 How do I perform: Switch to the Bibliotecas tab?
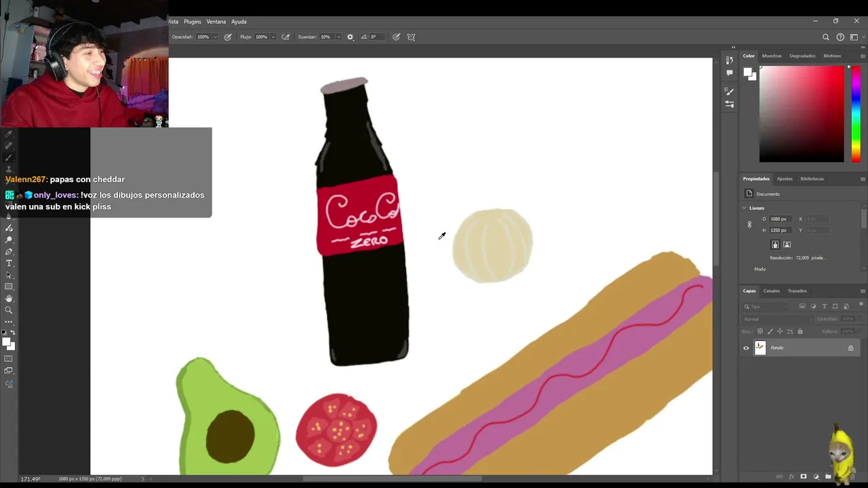point(812,179)
